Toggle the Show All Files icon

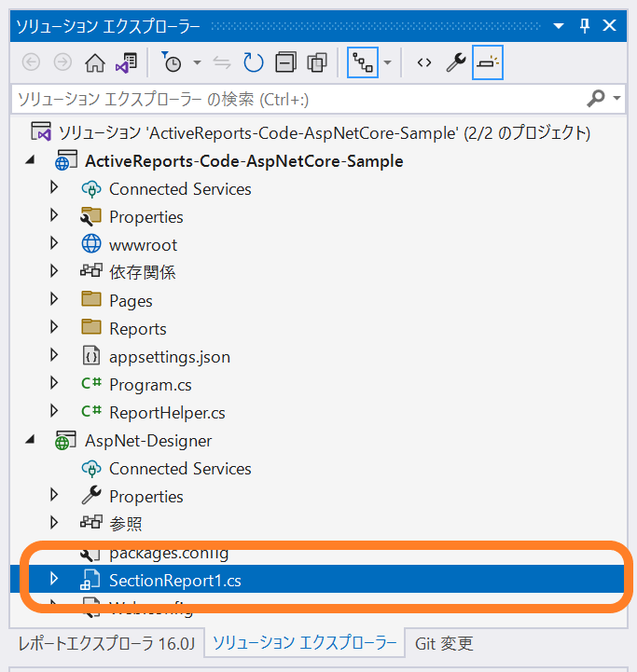click(x=317, y=62)
